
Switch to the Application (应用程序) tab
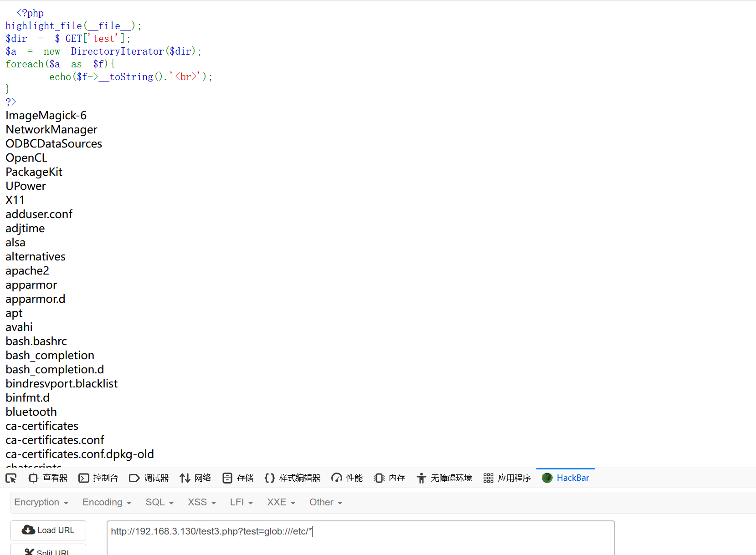tap(507, 478)
